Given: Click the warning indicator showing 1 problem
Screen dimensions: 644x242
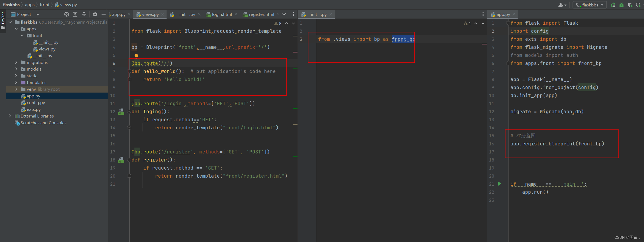Looking at the screenshot, I should [467, 23].
